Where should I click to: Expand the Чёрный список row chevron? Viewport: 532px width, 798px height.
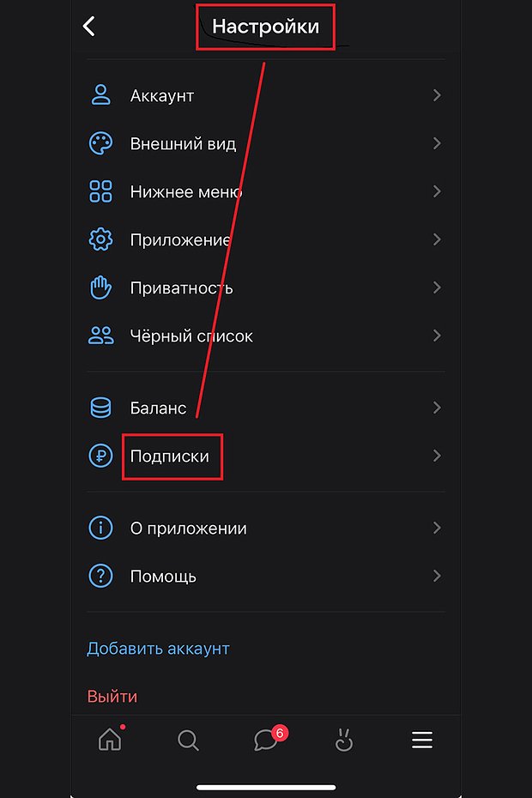pos(437,336)
